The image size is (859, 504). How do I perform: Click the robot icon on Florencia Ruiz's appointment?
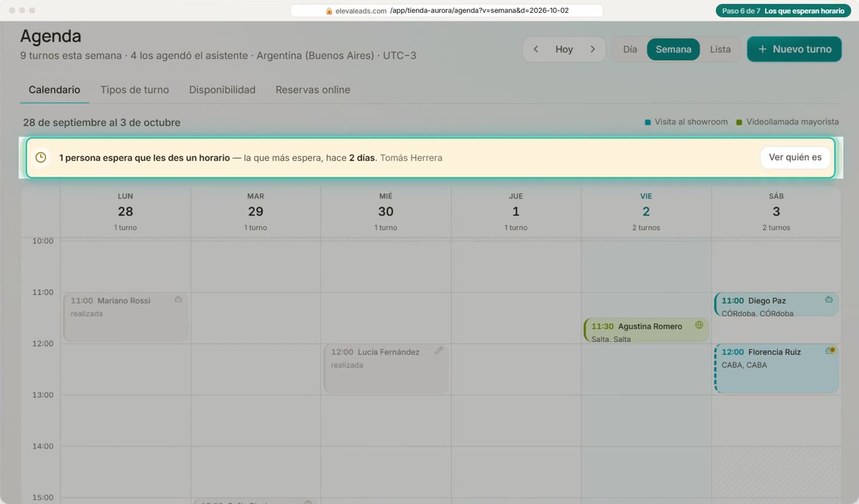pyautogui.click(x=830, y=351)
